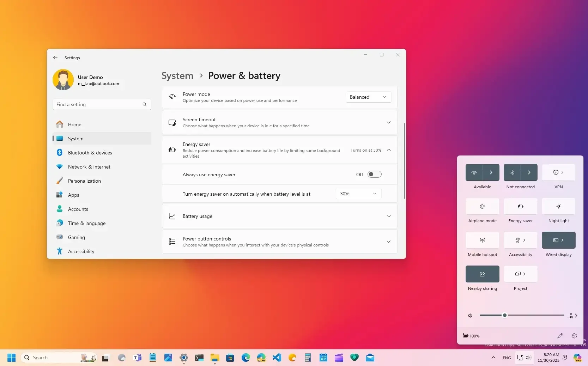Screen dimensions: 588x366
Task: Open Wired display quick tile
Action: click(x=559, y=240)
